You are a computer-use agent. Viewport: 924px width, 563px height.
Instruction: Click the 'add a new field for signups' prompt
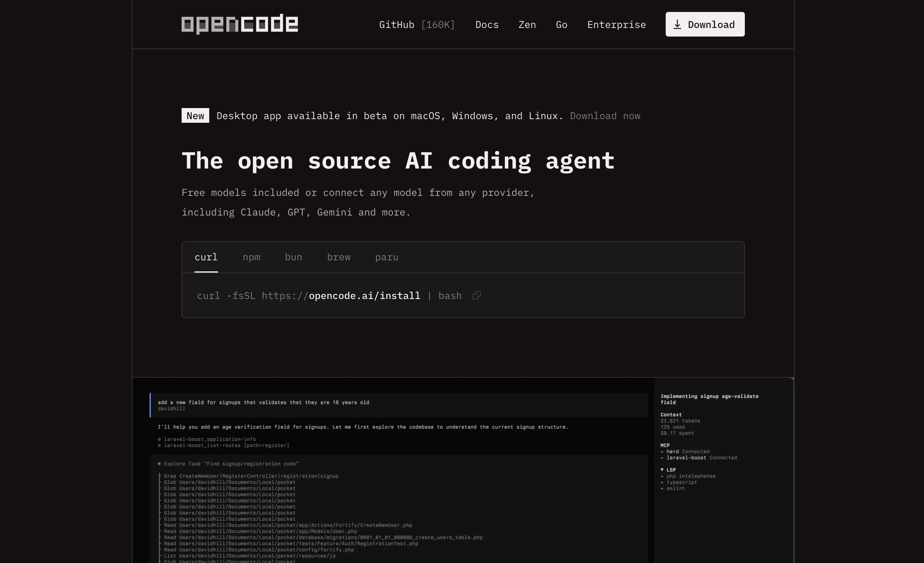[263, 402]
